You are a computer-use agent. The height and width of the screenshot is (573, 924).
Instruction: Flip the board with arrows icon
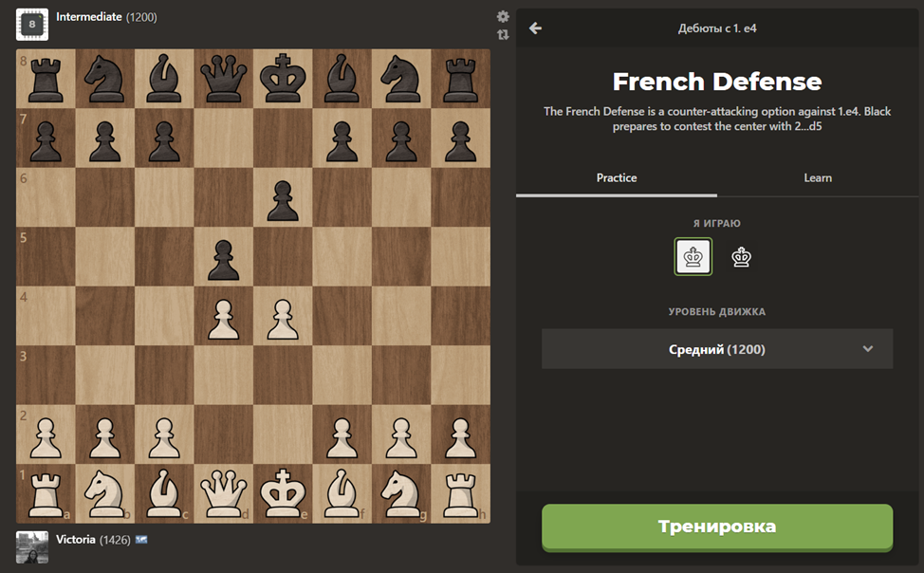(x=503, y=35)
